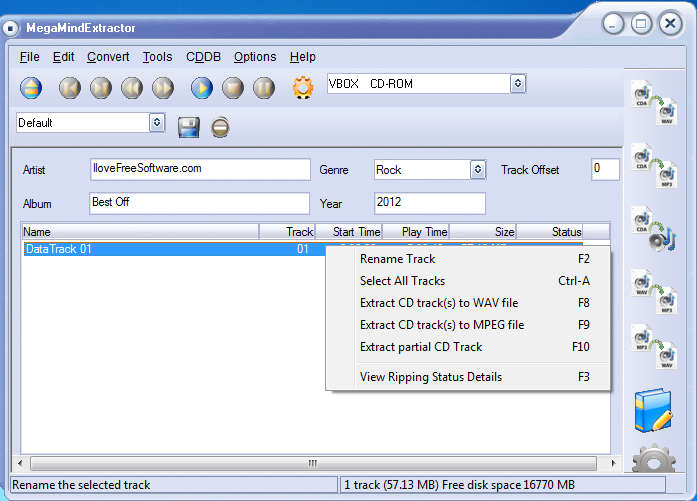This screenshot has width=697, height=501.
Task: Start playback with the blue Play button
Action: coord(202,88)
